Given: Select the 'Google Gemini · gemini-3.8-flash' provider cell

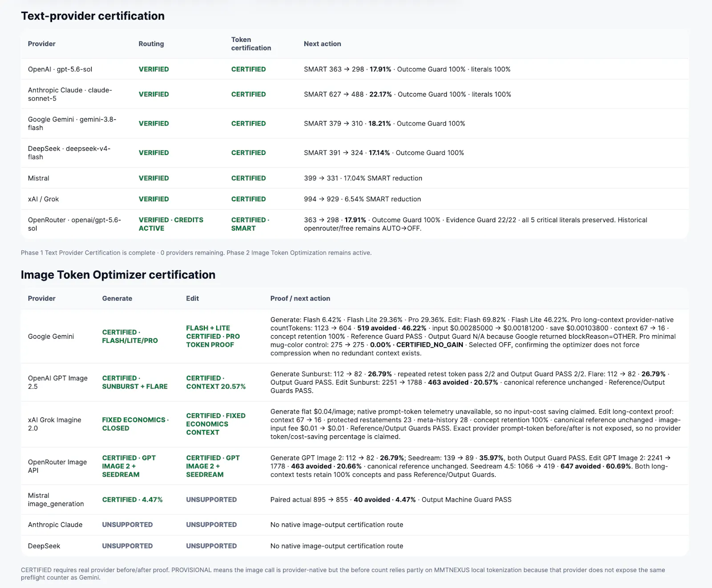Looking at the screenshot, I should point(72,123).
